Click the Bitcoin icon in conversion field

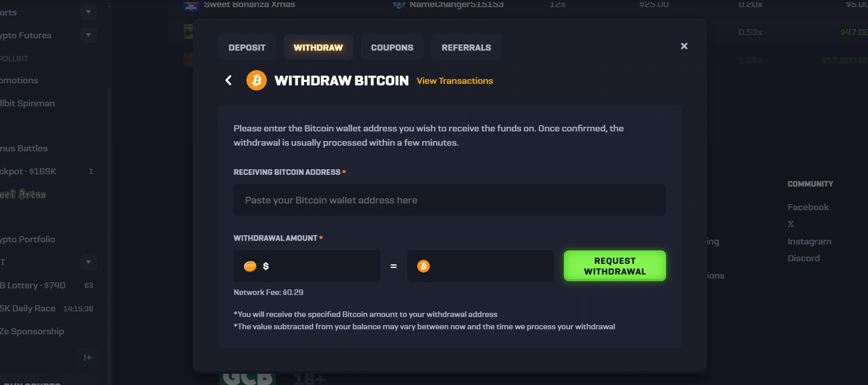point(423,266)
